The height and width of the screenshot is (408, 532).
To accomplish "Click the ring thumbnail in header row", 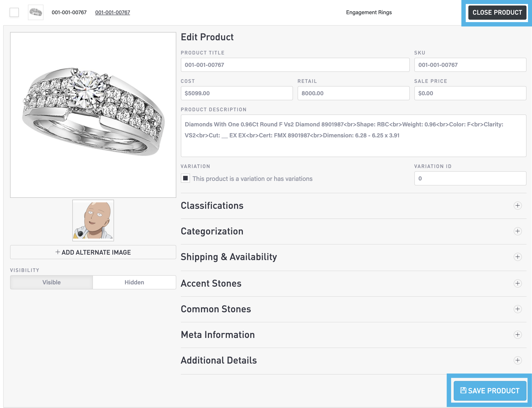I will click(36, 12).
